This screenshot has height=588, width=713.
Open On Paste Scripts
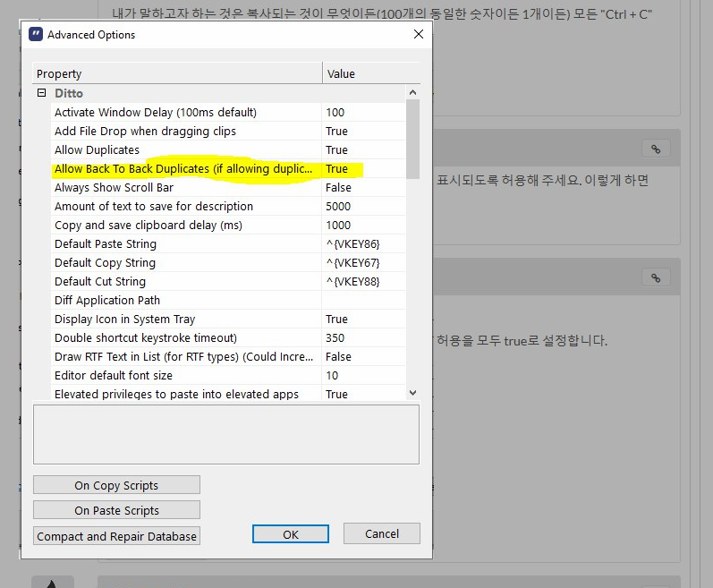click(x=116, y=510)
